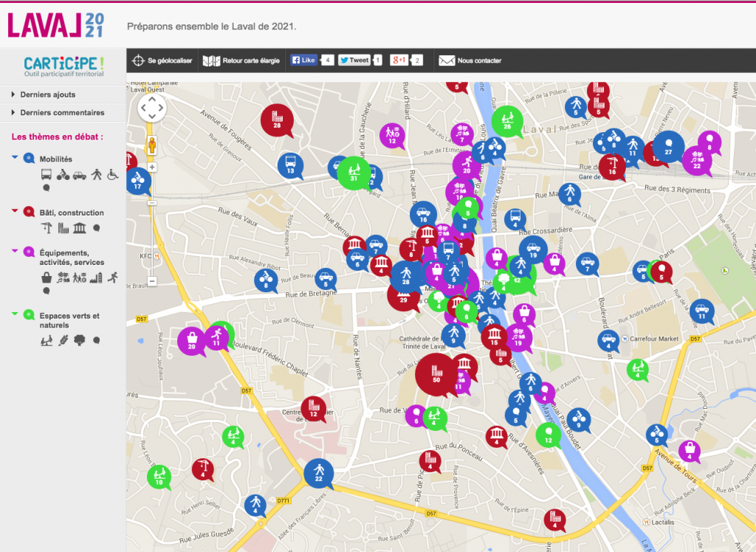
Task: Select the tree icon under Espaces verts
Action: (x=79, y=340)
